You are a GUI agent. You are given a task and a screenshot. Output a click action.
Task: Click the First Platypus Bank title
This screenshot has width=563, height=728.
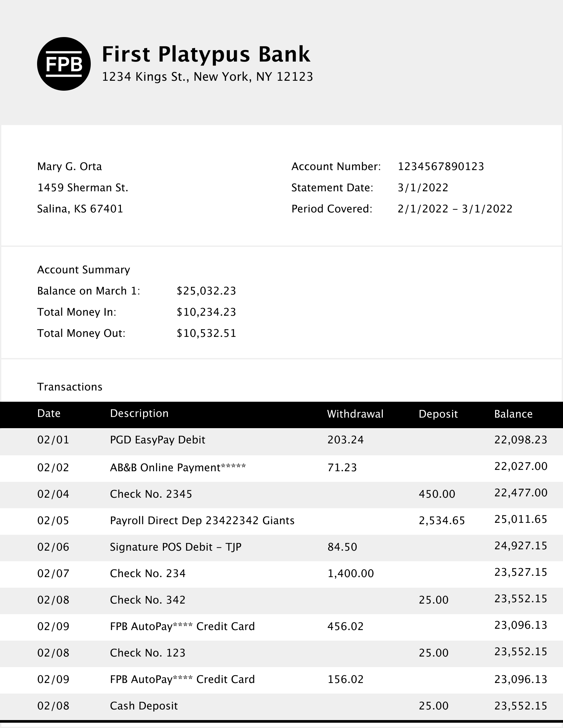coord(206,54)
